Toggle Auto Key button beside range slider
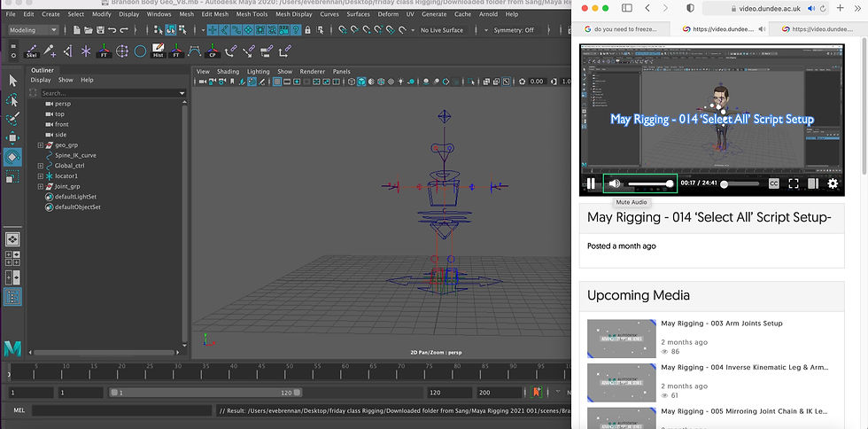868x429 pixels. pos(537,392)
